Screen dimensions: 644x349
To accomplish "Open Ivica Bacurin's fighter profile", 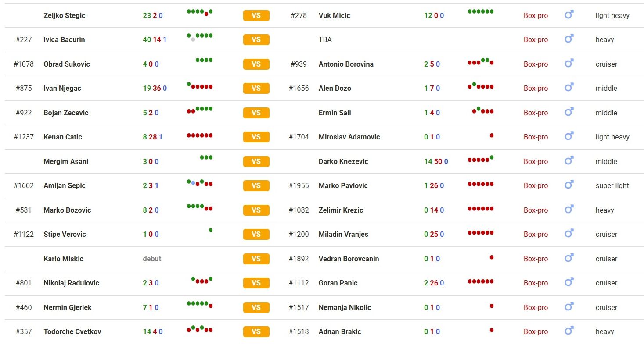I will (x=64, y=39).
